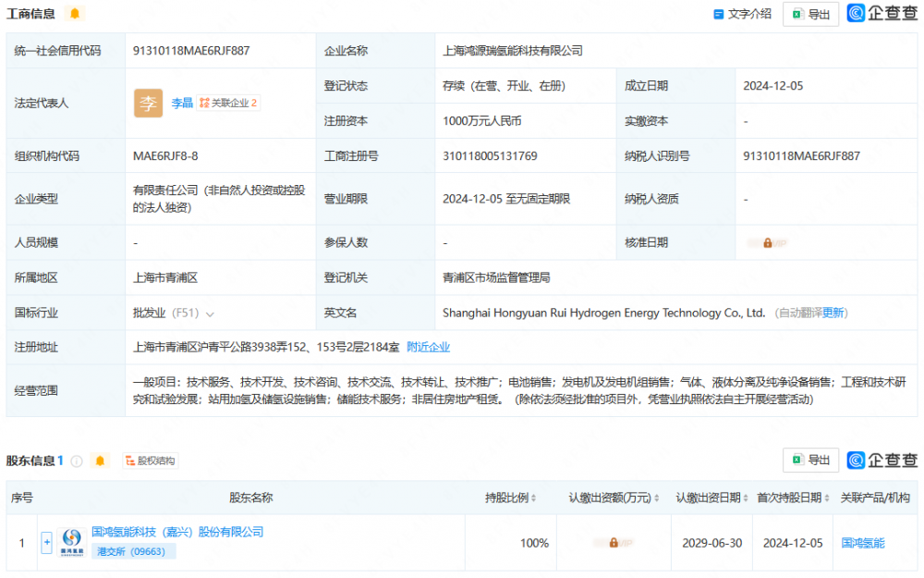The height and width of the screenshot is (578, 924).
Task: Expand the 批发业 (F51) industry dropdown chevron
Action: 210,314
